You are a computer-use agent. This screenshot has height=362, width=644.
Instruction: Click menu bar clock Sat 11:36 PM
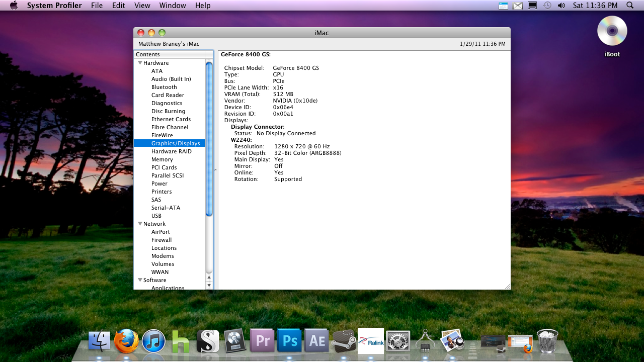coord(595,5)
